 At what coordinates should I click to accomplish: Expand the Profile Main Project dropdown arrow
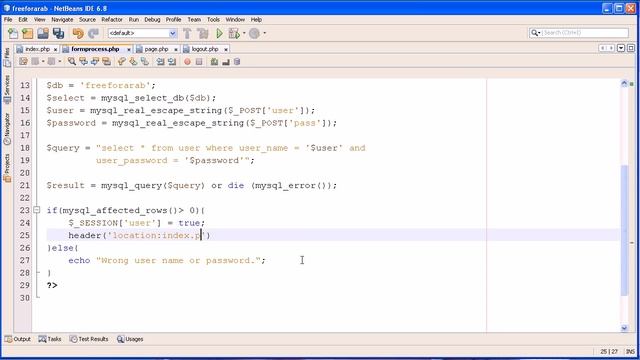264,33
